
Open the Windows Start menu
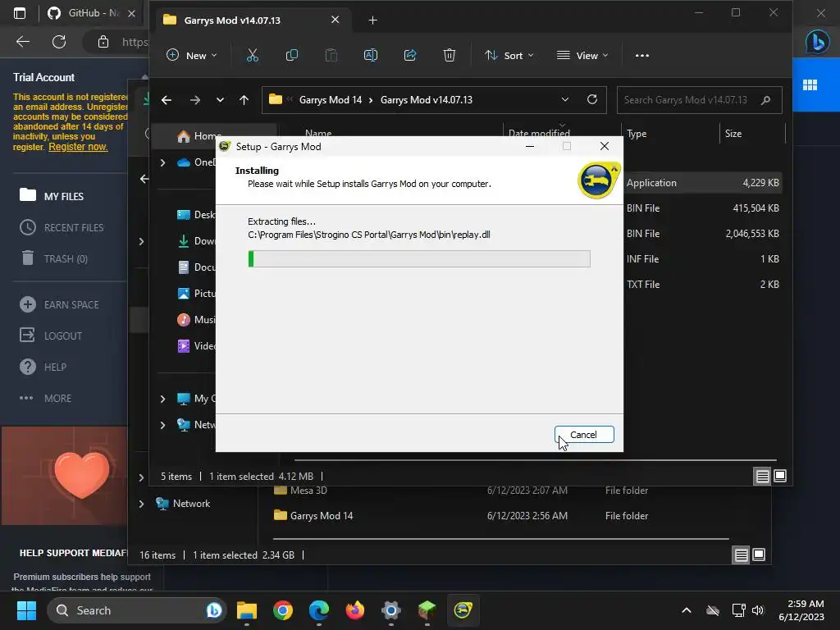(26, 610)
